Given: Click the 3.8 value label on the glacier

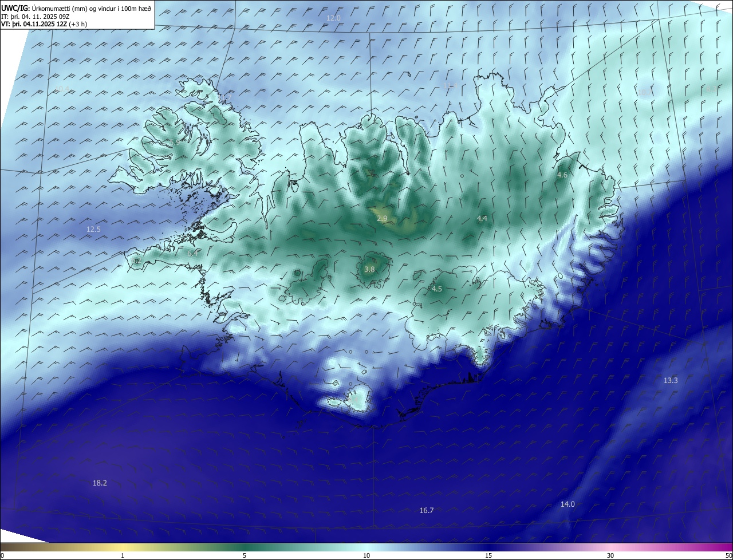Looking at the screenshot, I should (369, 269).
